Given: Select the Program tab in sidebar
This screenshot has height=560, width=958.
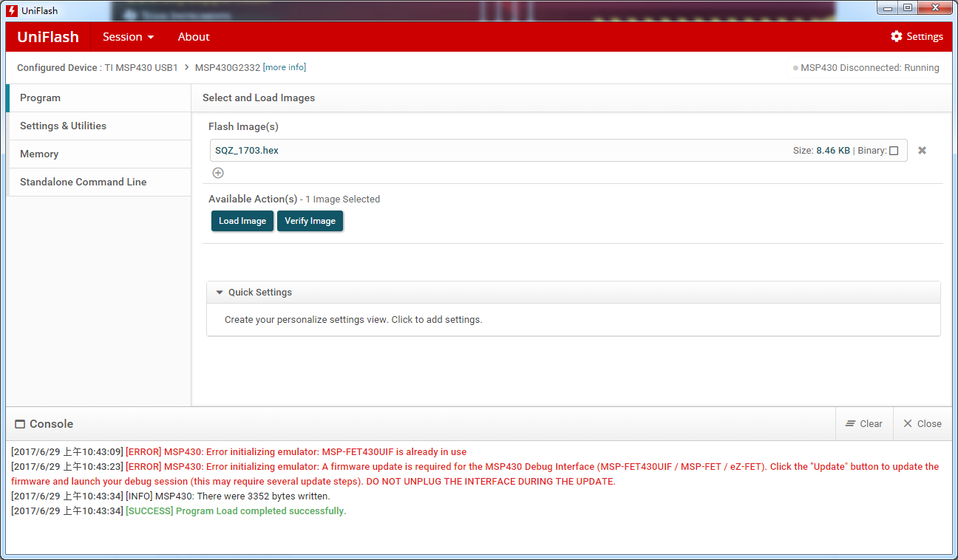Looking at the screenshot, I should pyautogui.click(x=98, y=98).
